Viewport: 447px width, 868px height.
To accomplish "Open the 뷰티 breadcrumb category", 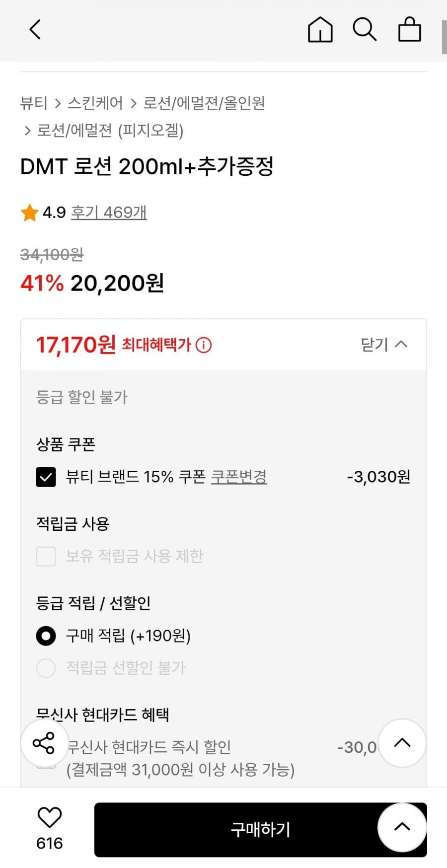I will [34, 103].
